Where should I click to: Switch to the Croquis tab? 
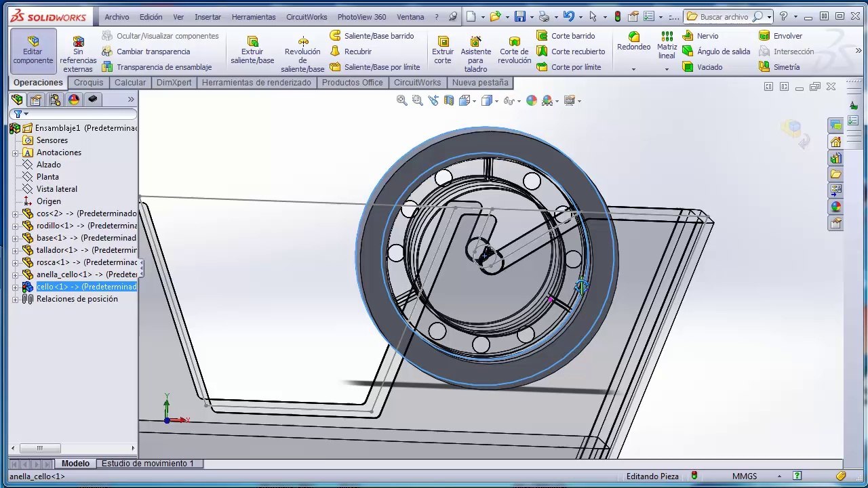click(x=89, y=83)
